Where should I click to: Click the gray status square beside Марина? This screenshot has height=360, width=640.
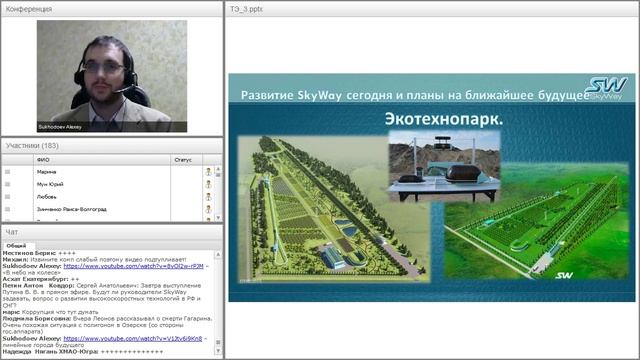click(x=7, y=172)
